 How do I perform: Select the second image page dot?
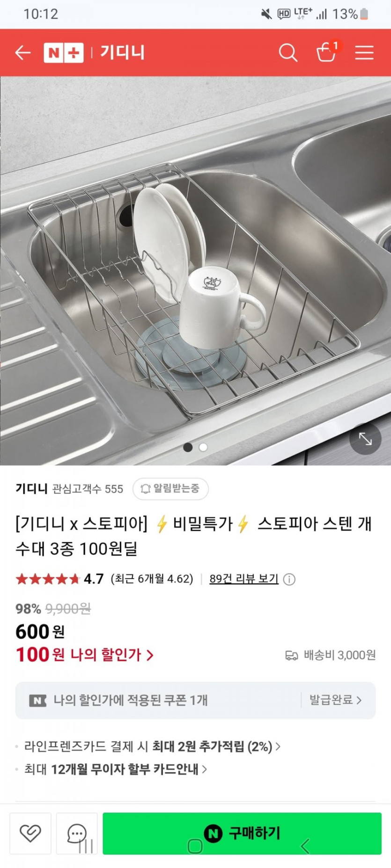(x=203, y=448)
